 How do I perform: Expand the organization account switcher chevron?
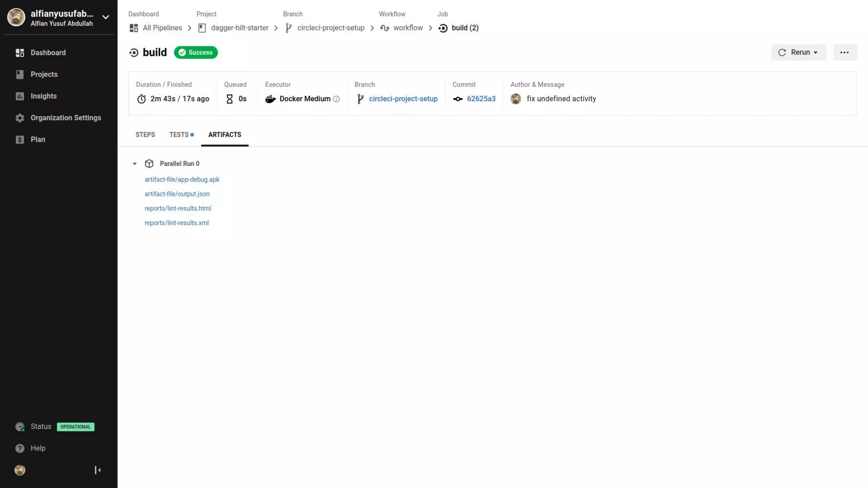(x=106, y=17)
